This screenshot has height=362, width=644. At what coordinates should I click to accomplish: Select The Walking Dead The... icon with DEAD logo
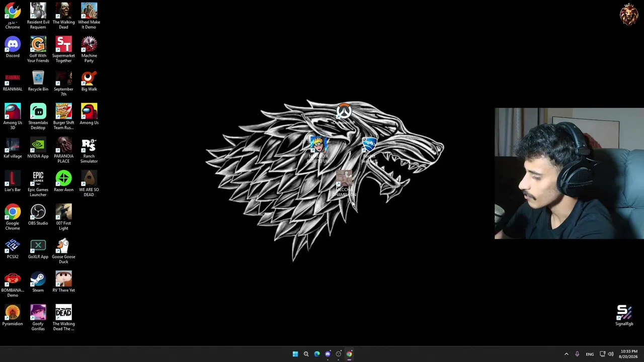63,318
